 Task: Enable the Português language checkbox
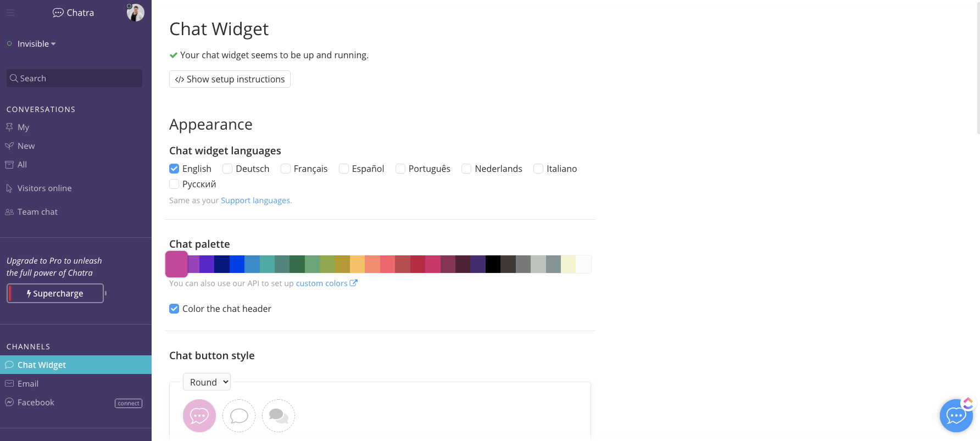click(400, 169)
